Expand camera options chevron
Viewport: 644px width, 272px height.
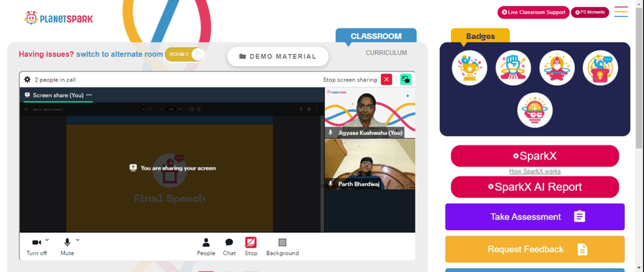[x=47, y=240]
